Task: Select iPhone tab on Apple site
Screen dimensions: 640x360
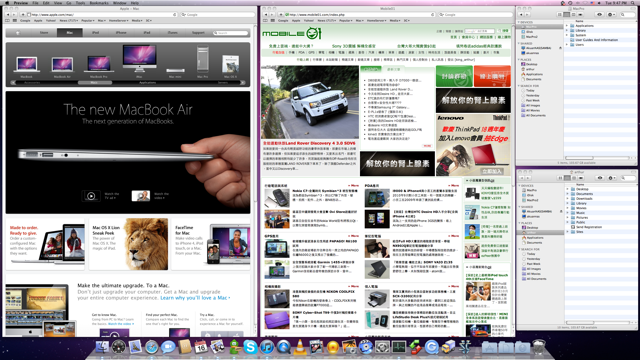Action: (121, 33)
